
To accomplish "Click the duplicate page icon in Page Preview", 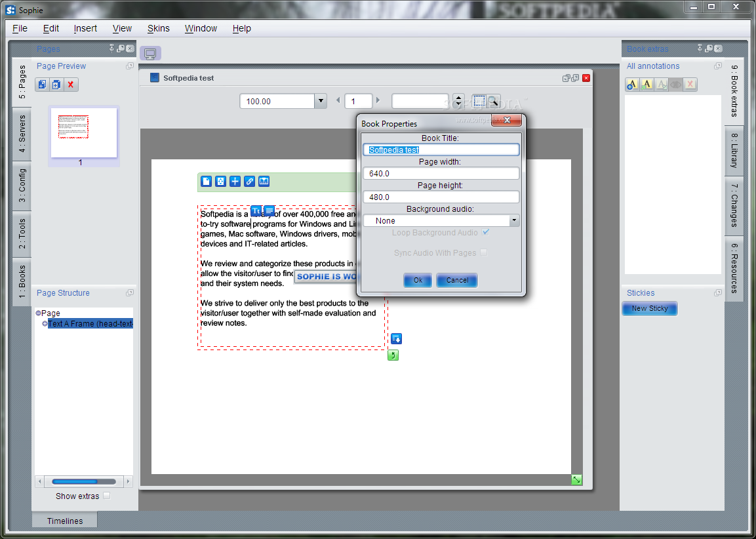I will click(56, 85).
